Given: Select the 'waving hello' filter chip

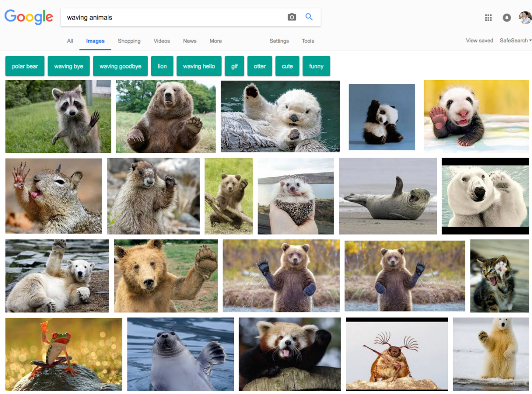Looking at the screenshot, I should (199, 66).
